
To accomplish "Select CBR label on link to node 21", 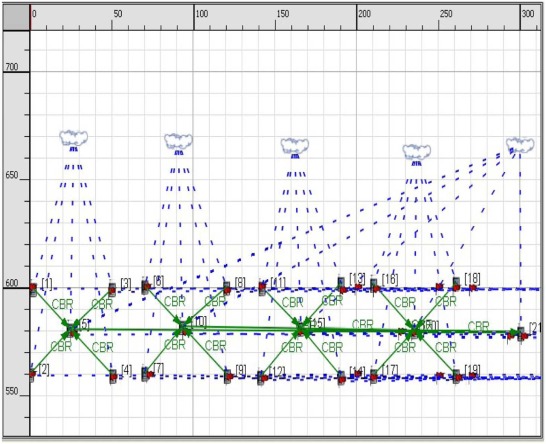I will click(x=478, y=327).
